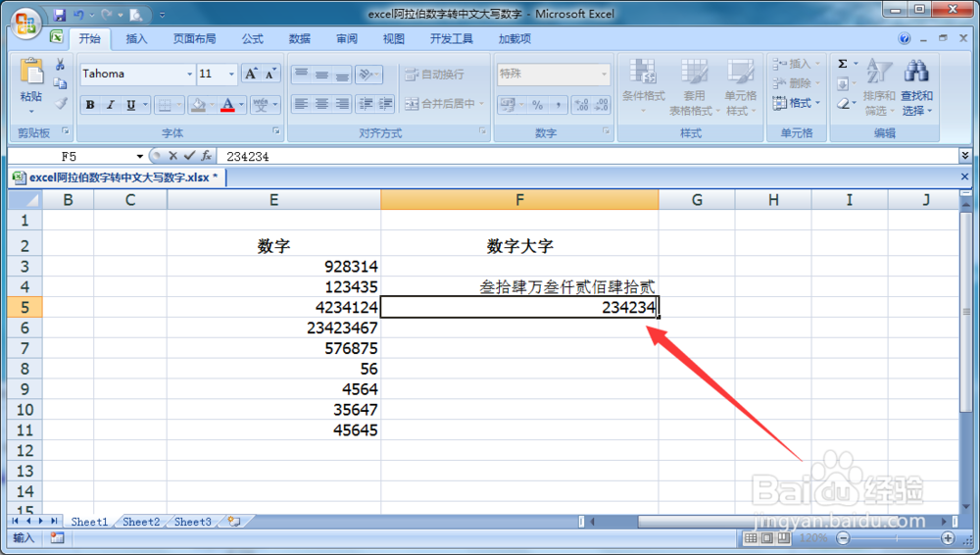Screen dimensions: 980x555
Task: Open Conditional Formatting (条件格式)
Action: (643, 86)
